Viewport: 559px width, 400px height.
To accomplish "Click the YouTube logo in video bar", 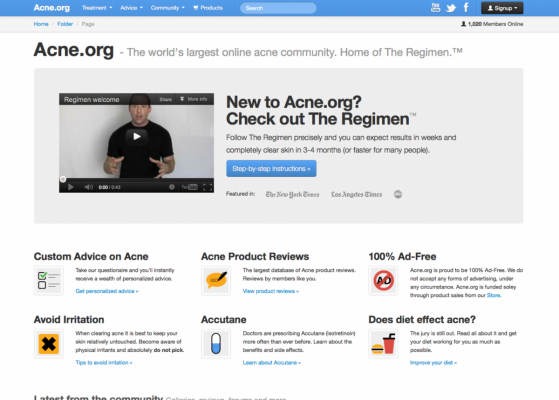I will [189, 187].
